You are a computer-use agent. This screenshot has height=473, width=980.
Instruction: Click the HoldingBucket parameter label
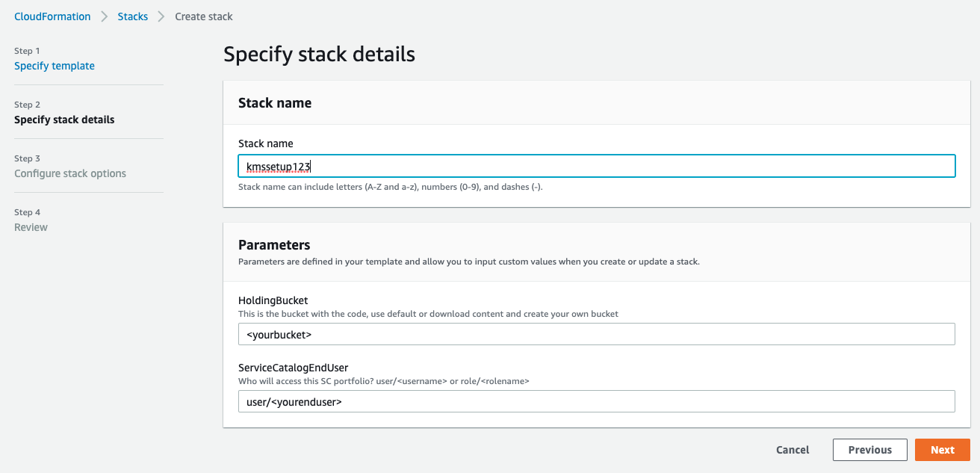(273, 300)
